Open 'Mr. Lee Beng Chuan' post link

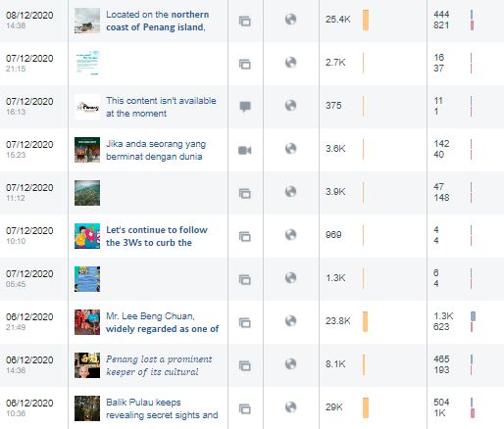point(162,322)
